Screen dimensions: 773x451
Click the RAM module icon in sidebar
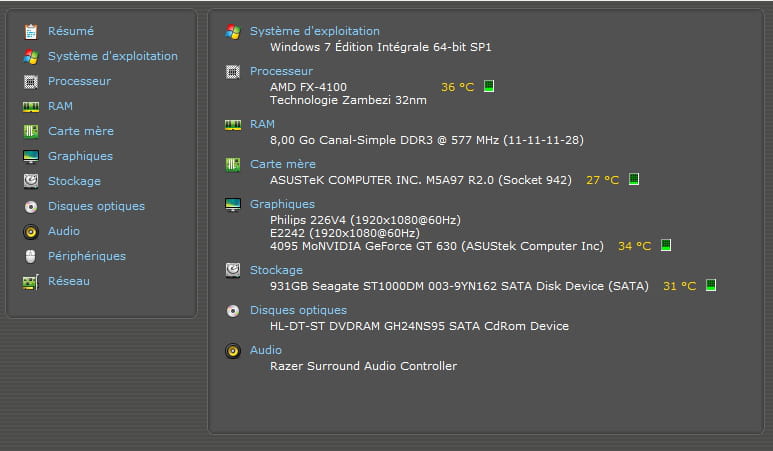(30, 107)
